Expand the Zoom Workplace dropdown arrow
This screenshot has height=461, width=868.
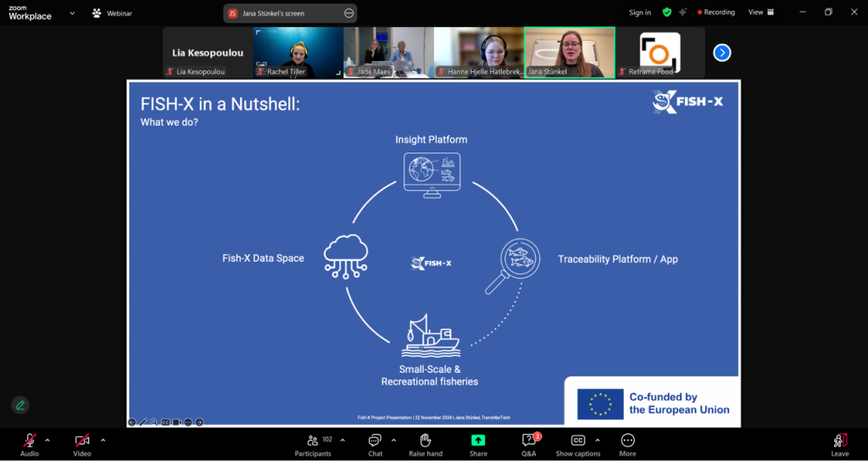72,13
